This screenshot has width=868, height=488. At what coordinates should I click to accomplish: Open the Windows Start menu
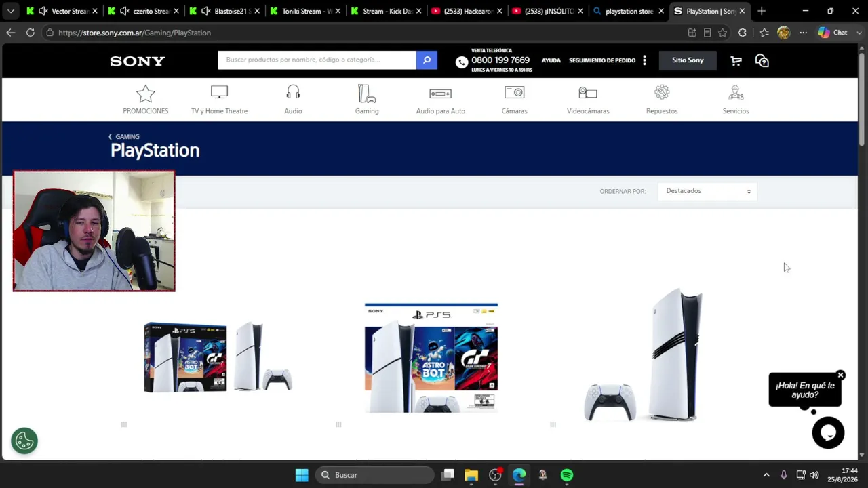(302, 475)
